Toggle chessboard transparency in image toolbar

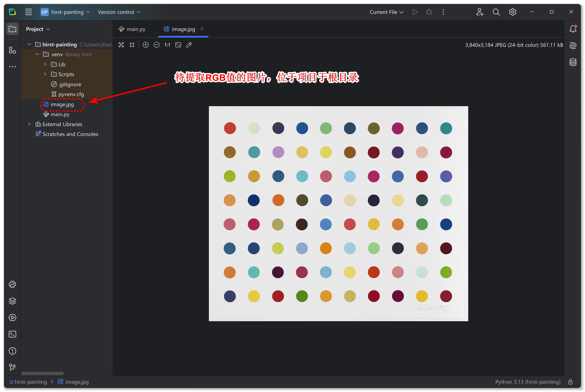(121, 45)
